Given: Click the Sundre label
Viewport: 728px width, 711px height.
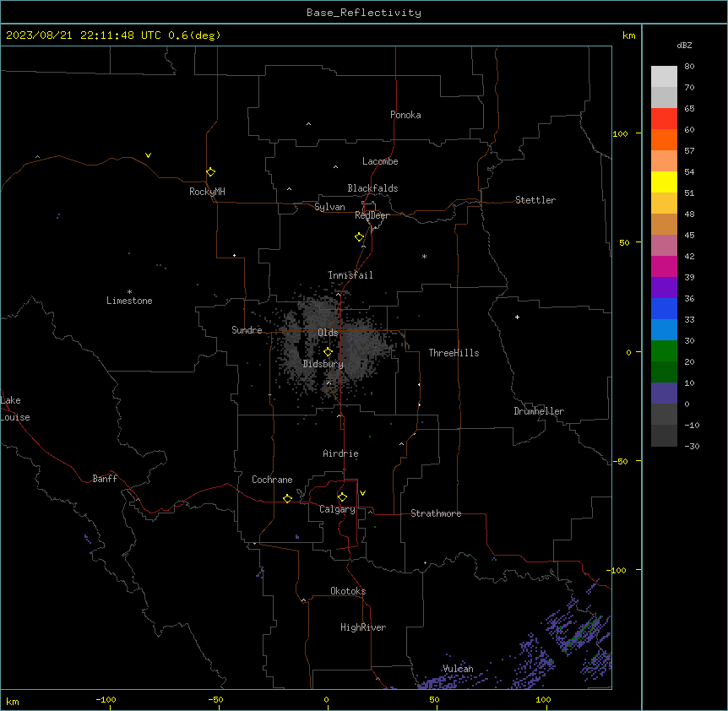Looking at the screenshot, I should 247,330.
